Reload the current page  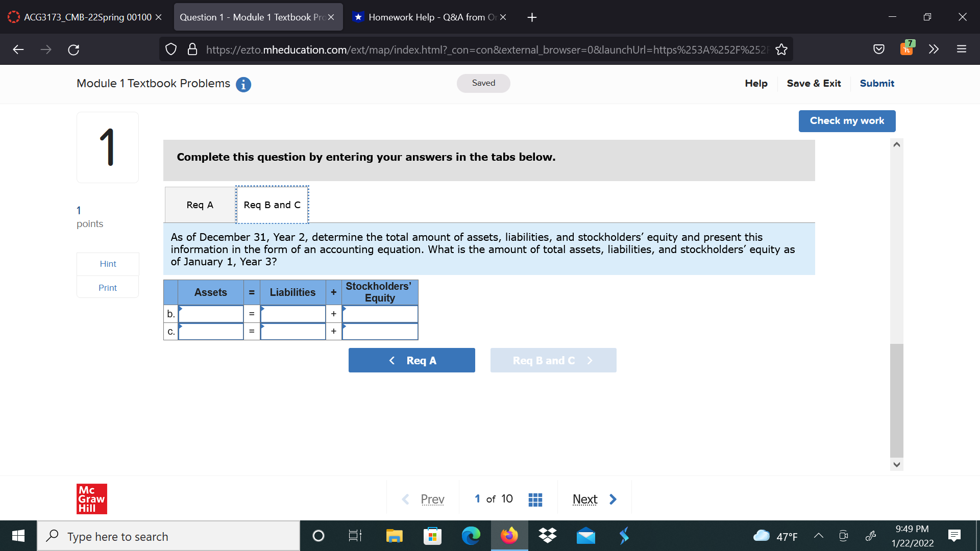click(73, 49)
